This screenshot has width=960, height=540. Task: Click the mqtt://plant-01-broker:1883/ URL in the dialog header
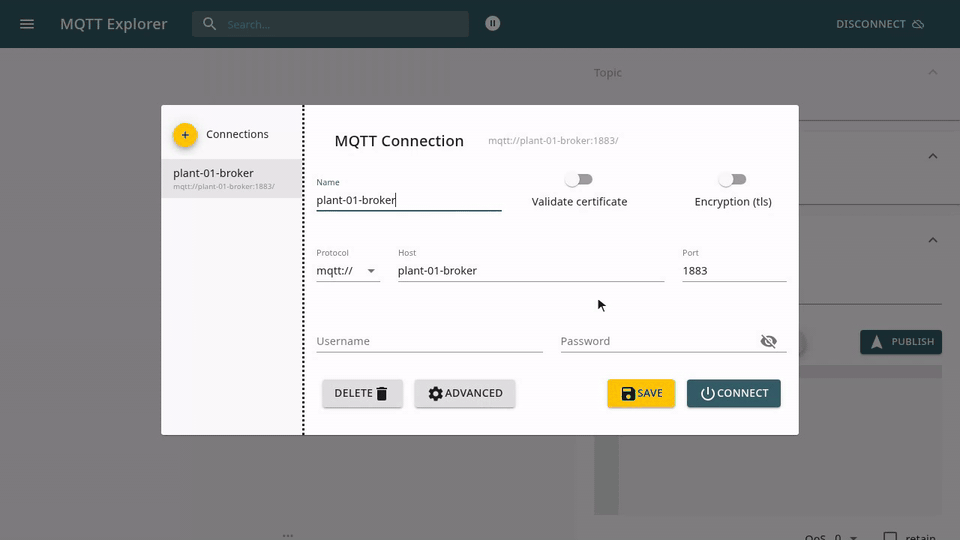pos(553,141)
